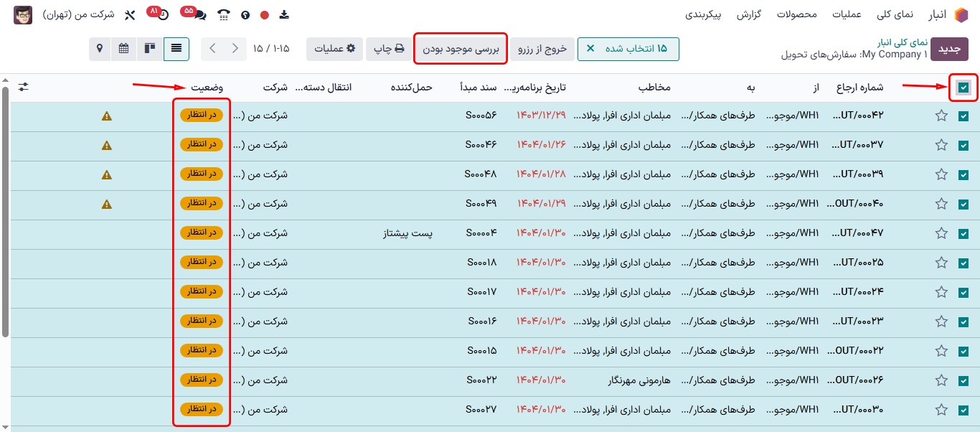Uncheck the select-all checkbox in table header

point(963,88)
